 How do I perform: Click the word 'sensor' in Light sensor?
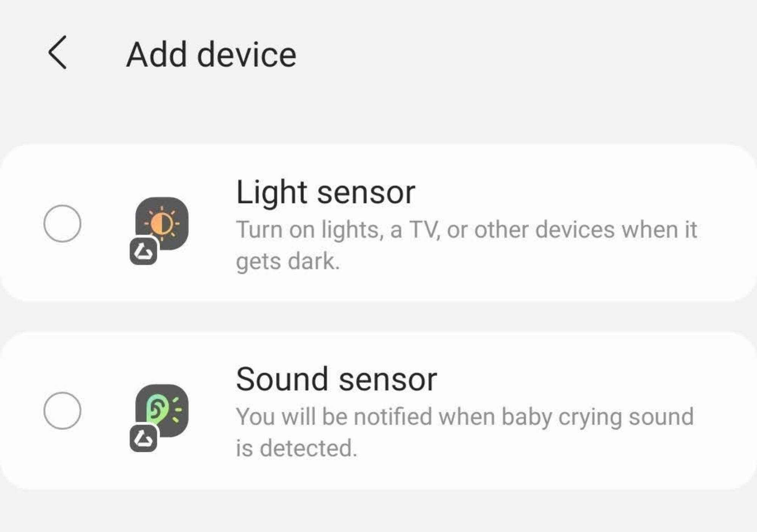[366, 193]
